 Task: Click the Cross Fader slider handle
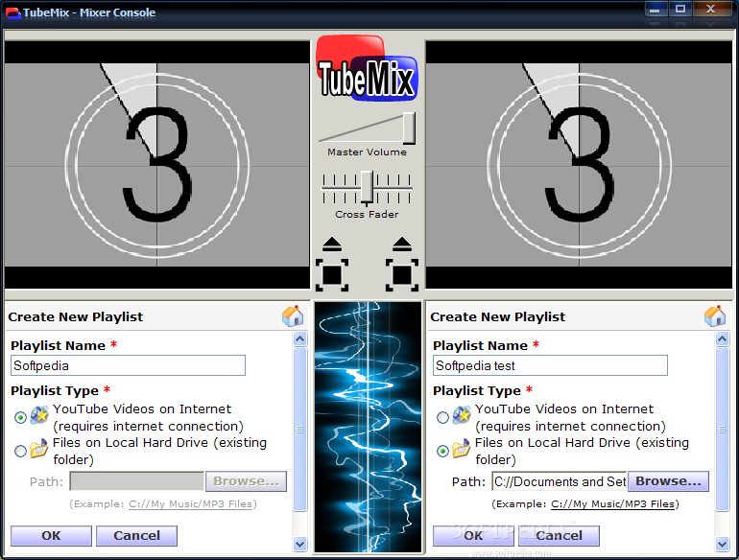pyautogui.click(x=368, y=188)
